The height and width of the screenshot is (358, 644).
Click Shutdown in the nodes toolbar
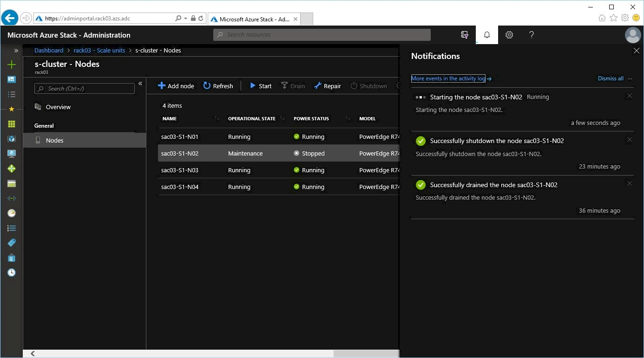click(368, 86)
